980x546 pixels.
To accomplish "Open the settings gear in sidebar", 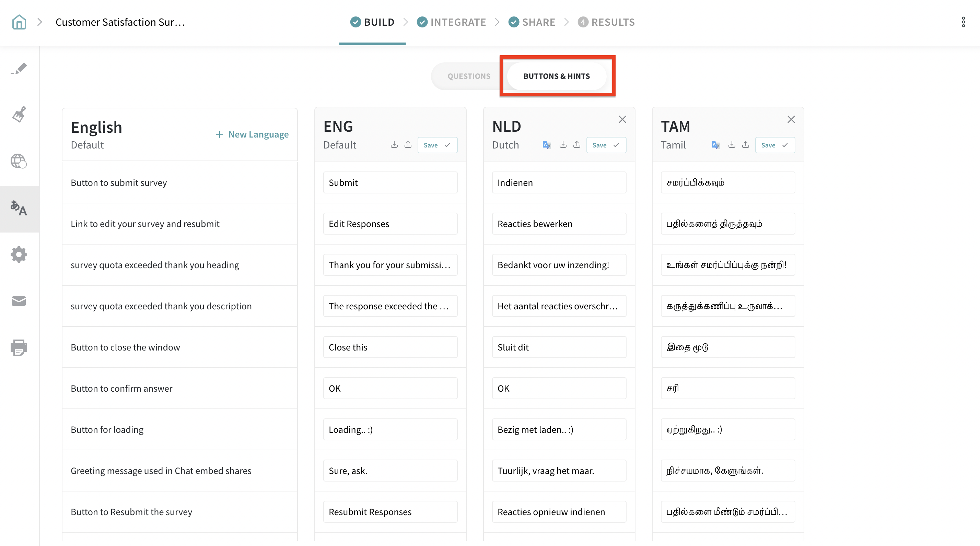I will pos(19,254).
